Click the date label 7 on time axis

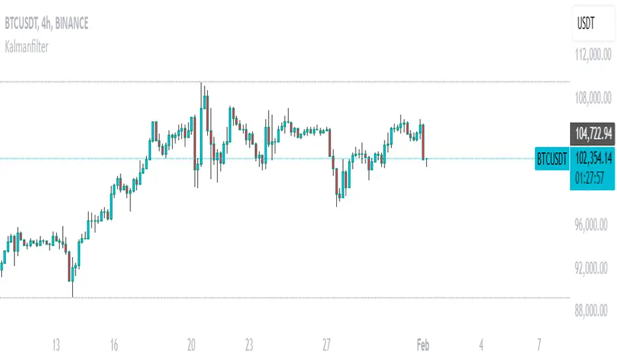point(539,345)
